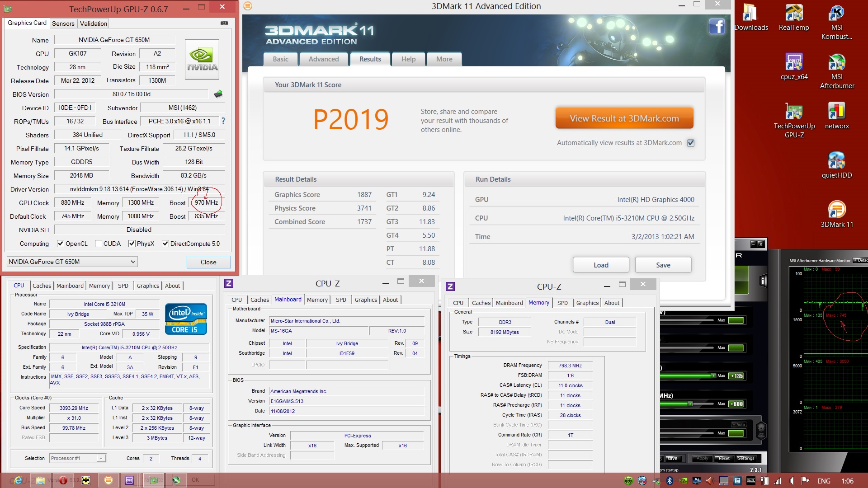Click the P2019 score text

351,119
